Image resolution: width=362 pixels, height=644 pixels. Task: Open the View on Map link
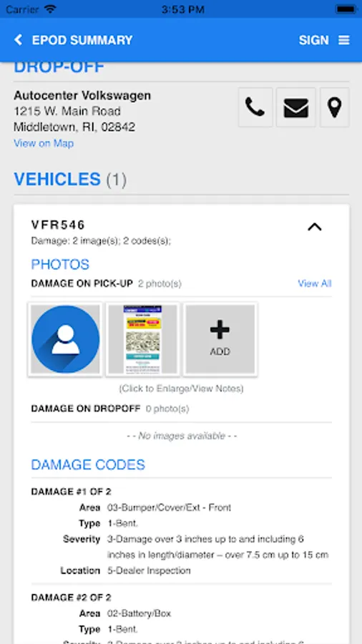click(x=44, y=143)
